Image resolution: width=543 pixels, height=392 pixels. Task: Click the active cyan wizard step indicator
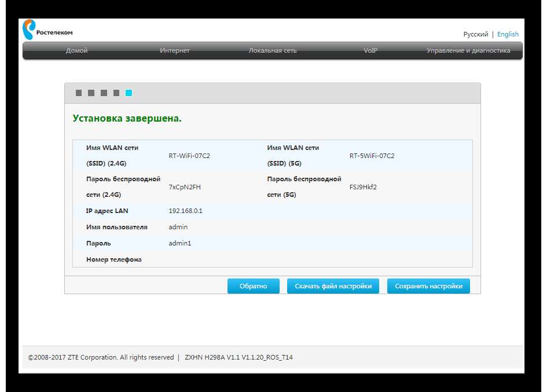129,93
